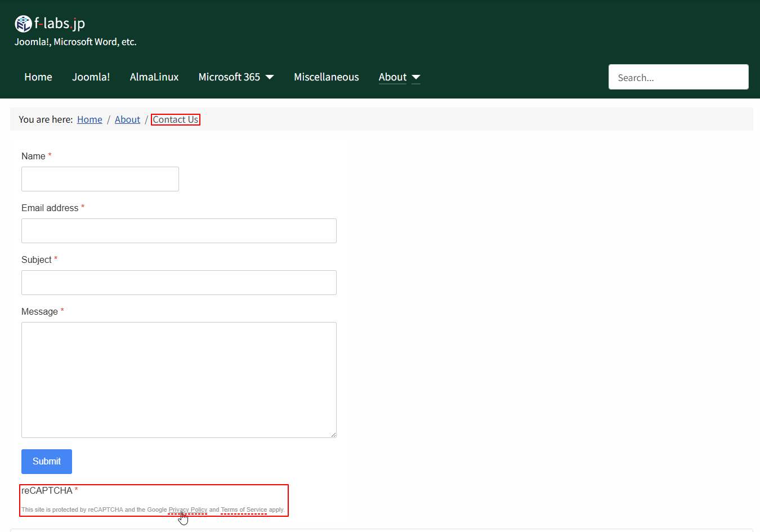
Task: Click into the Name text field
Action: 100,179
